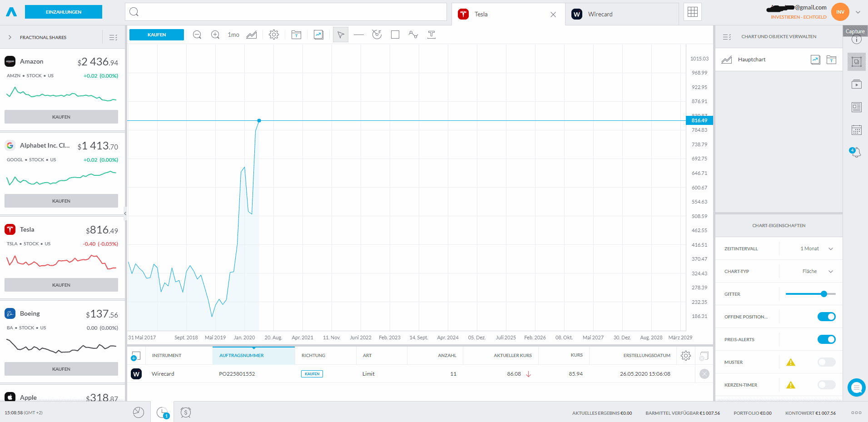Open orders table settings gear
The image size is (868, 422).
(686, 356)
